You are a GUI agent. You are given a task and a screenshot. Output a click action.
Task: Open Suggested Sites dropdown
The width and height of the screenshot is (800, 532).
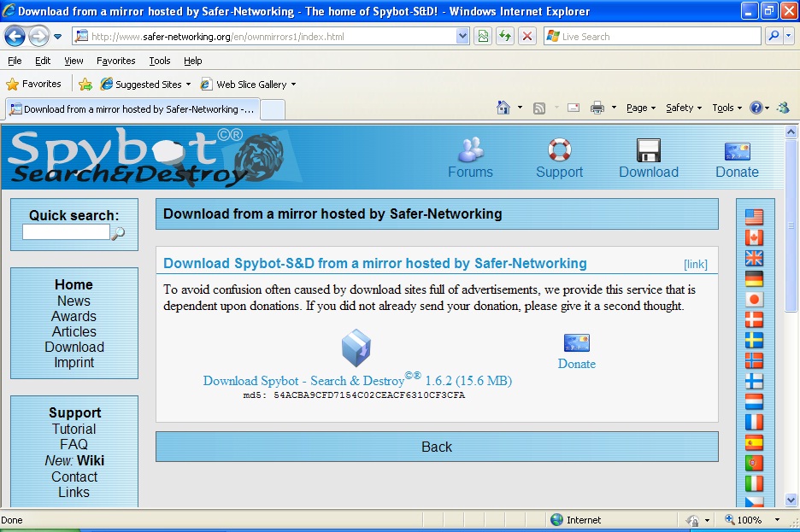click(145, 84)
